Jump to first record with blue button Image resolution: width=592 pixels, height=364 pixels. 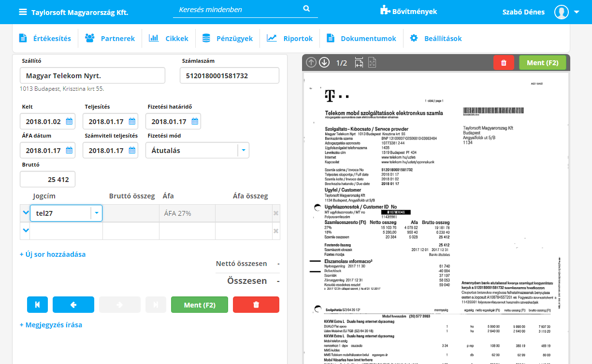click(x=38, y=305)
